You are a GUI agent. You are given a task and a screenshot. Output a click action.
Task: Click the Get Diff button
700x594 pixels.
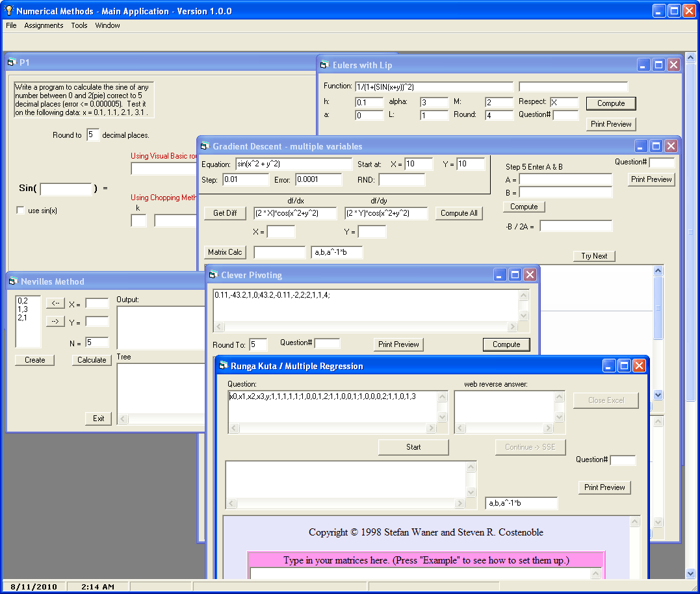(225, 213)
